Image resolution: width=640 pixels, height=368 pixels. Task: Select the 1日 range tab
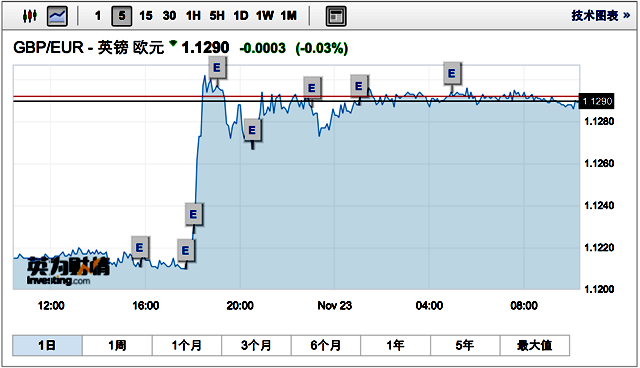(x=47, y=346)
